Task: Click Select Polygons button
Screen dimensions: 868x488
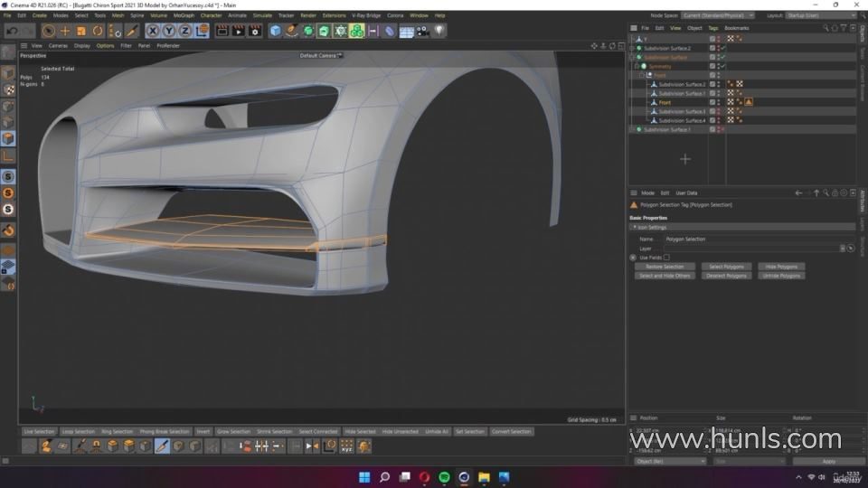Action: (x=726, y=267)
